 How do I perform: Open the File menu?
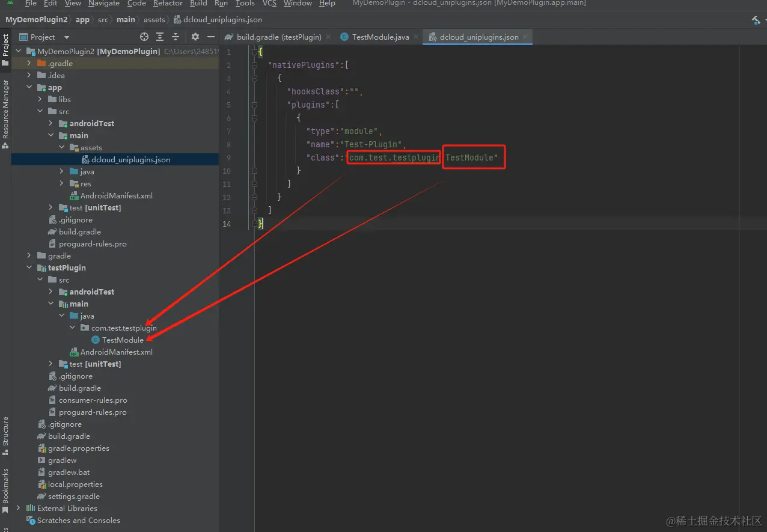coord(31,3)
